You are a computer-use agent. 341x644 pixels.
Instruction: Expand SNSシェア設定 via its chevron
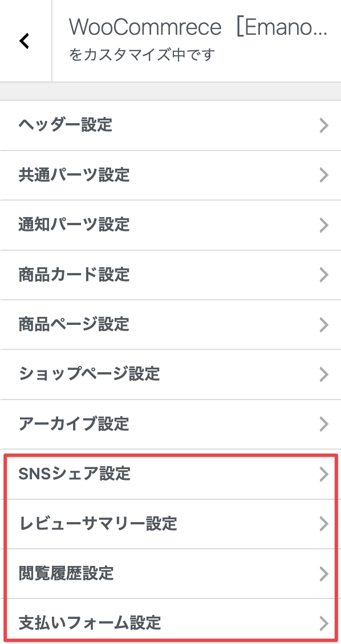click(x=324, y=474)
